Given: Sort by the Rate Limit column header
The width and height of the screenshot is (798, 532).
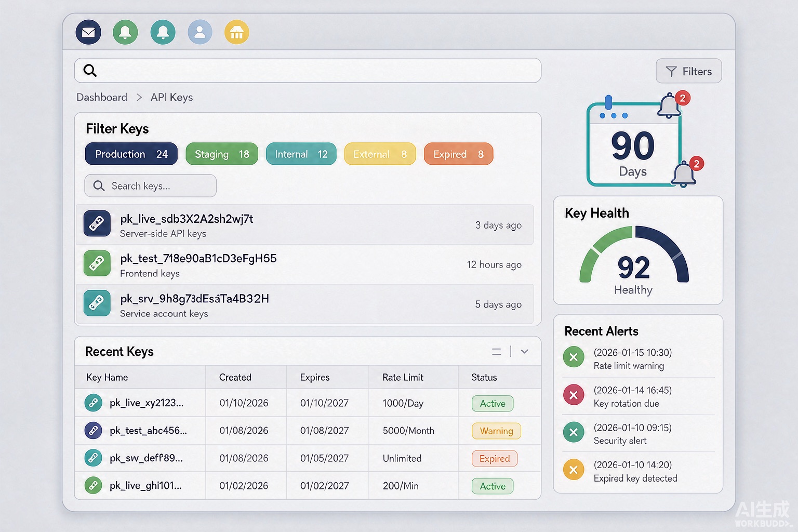Looking at the screenshot, I should click(x=403, y=377).
